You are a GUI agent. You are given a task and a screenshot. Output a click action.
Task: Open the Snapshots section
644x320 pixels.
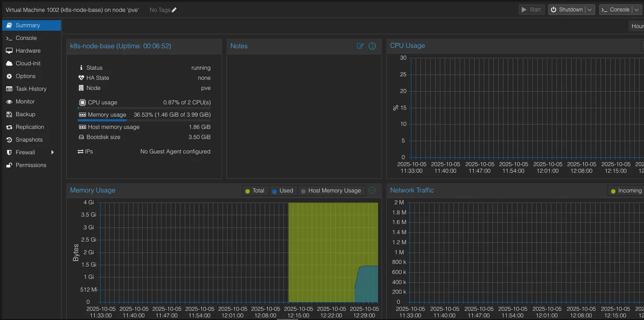point(29,140)
